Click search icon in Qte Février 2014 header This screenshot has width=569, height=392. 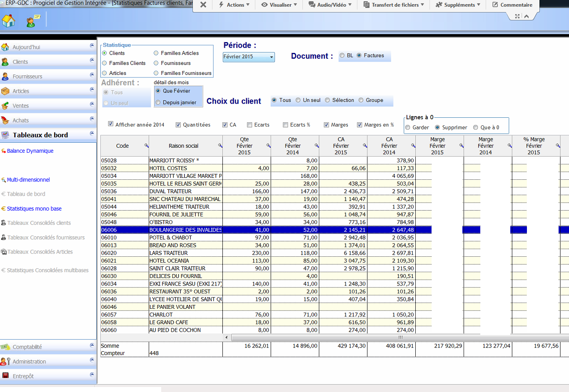pos(317,145)
